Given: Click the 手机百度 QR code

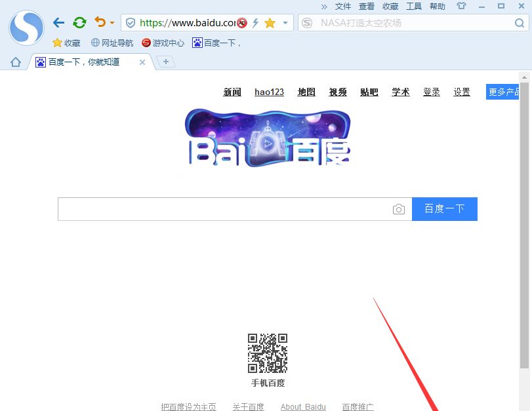Looking at the screenshot, I should 268,352.
